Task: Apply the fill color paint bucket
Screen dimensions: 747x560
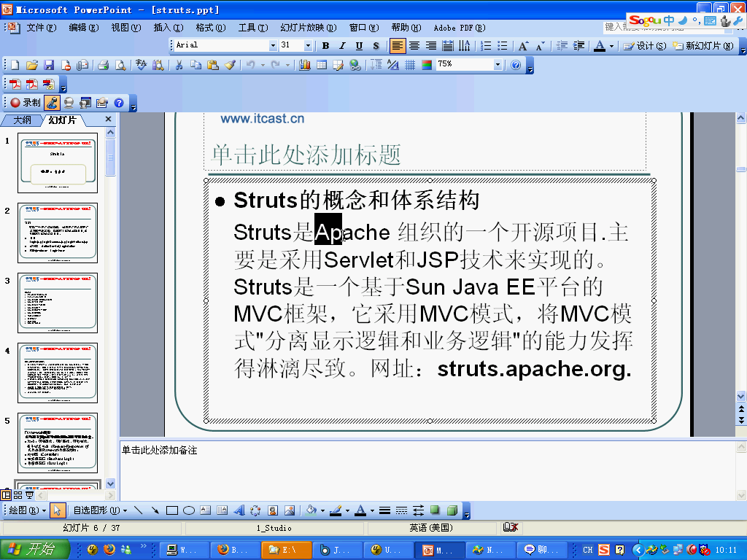Action: pyautogui.click(x=311, y=510)
